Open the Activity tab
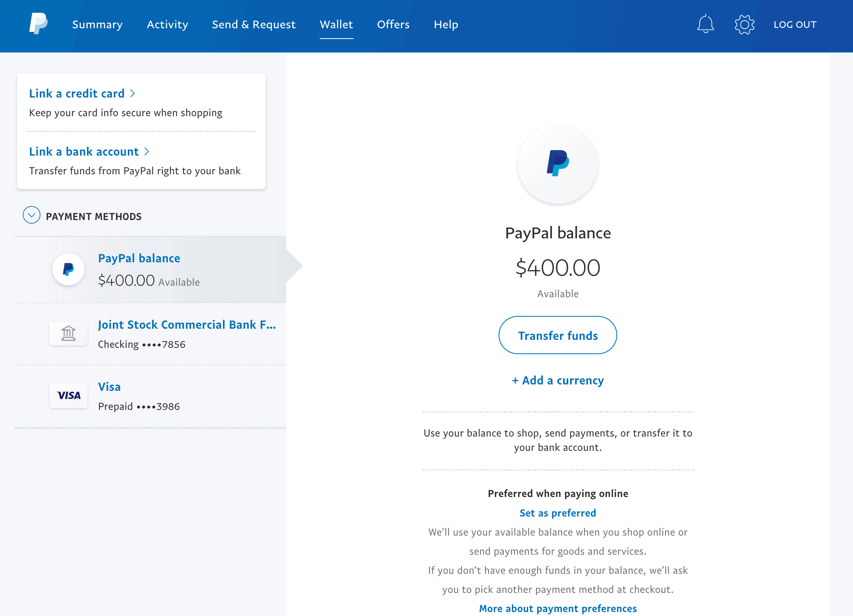This screenshot has width=853, height=616. (167, 24)
